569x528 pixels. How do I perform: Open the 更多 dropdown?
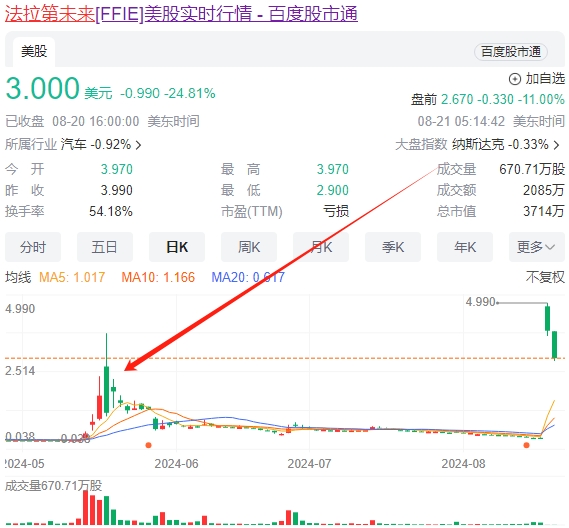pyautogui.click(x=537, y=247)
